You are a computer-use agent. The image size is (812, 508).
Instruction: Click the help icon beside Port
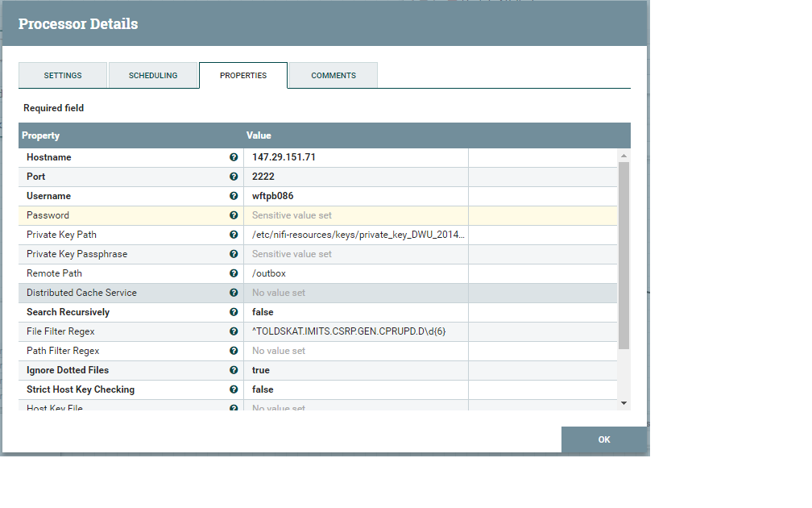pyautogui.click(x=234, y=177)
